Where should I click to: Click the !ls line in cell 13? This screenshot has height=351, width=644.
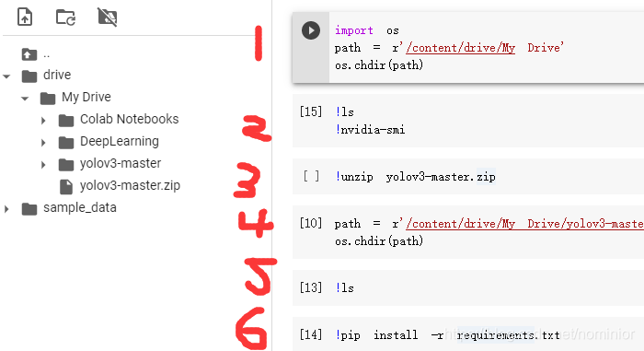tap(345, 288)
